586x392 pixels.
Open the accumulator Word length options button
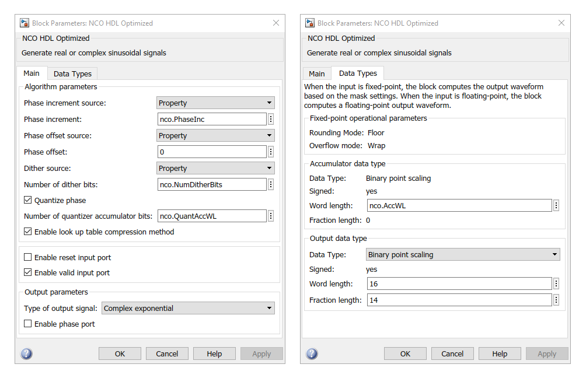point(556,205)
